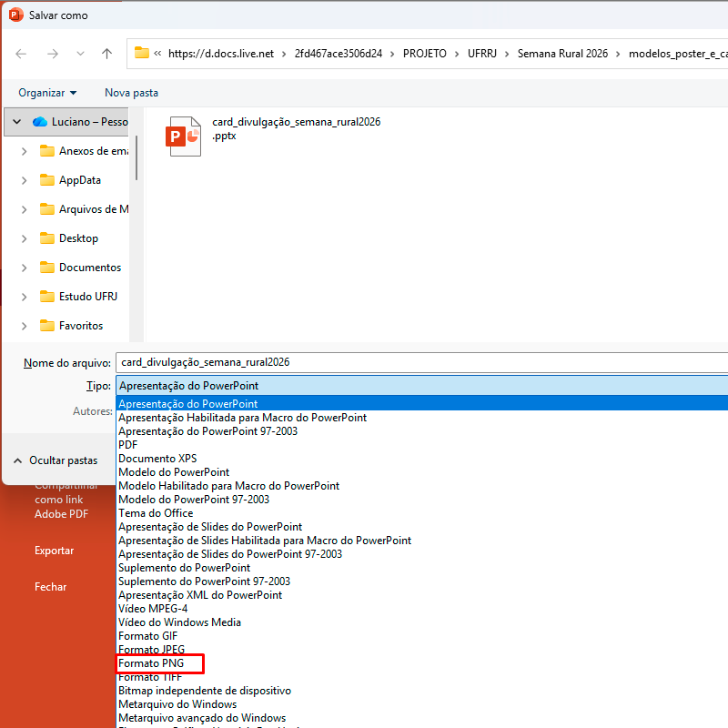
Task: Collapse the Luciano – Pessoal tree node
Action: click(x=16, y=122)
